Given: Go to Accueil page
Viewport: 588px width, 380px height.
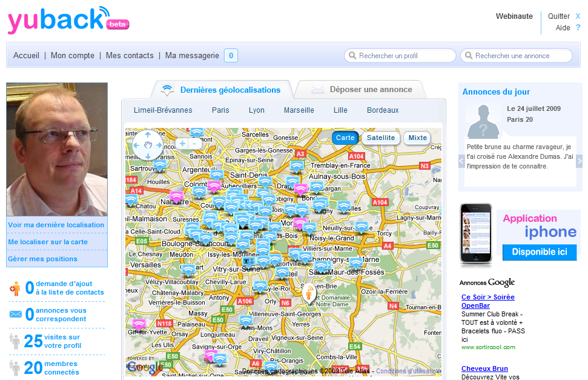Looking at the screenshot, I should [26, 56].
